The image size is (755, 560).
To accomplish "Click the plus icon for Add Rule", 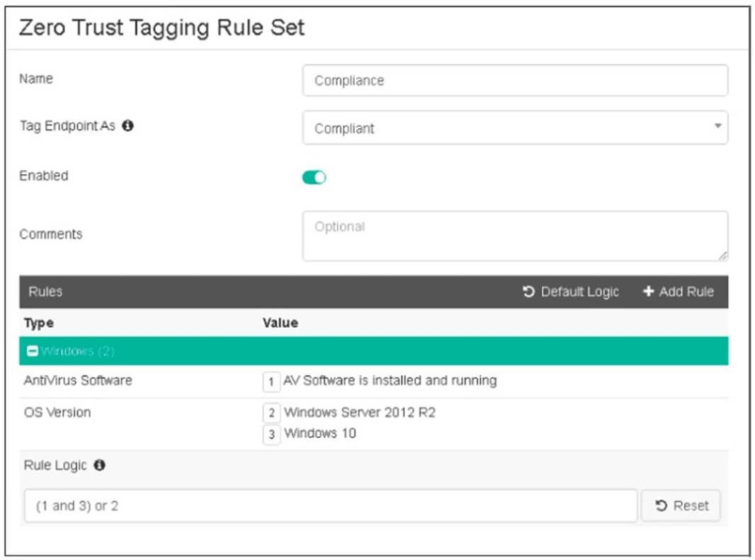I will (648, 292).
